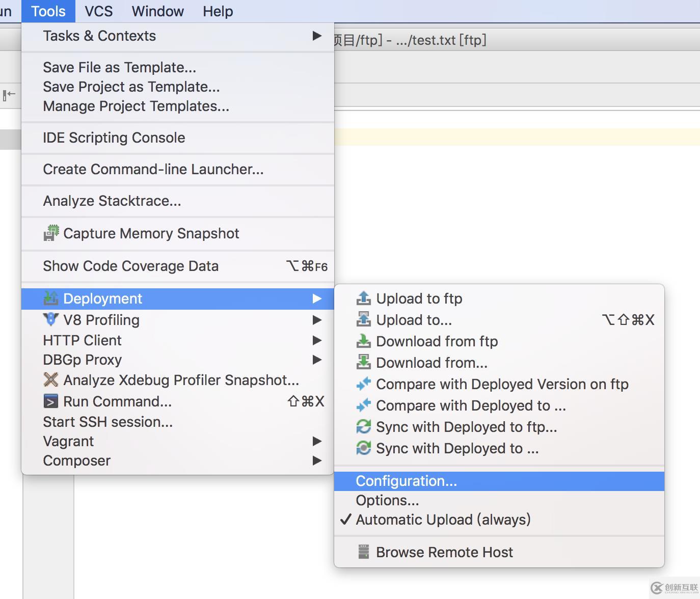Select Show Code Coverage Data
The image size is (700, 599).
point(178,266)
